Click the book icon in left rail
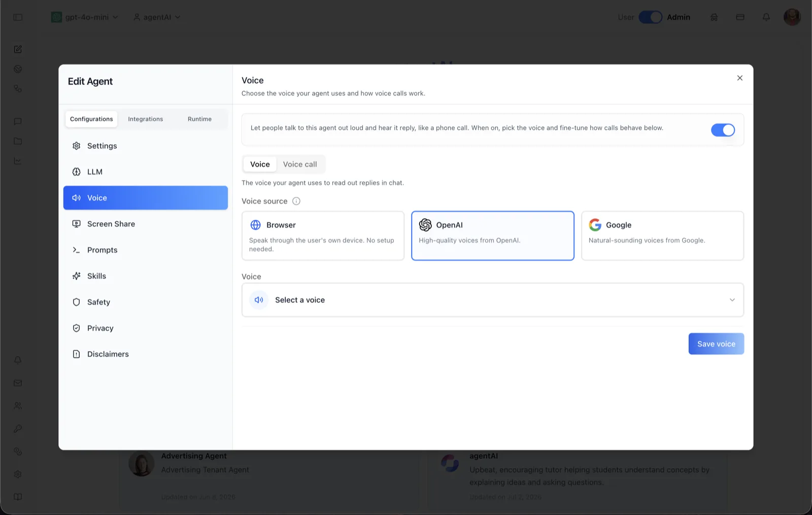 pos(18,497)
